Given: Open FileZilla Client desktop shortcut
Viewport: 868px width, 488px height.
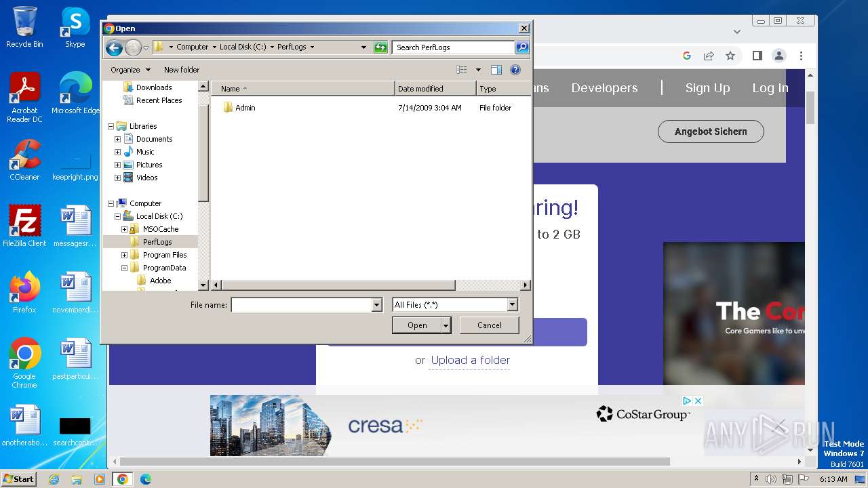Looking at the screenshot, I should point(24,226).
